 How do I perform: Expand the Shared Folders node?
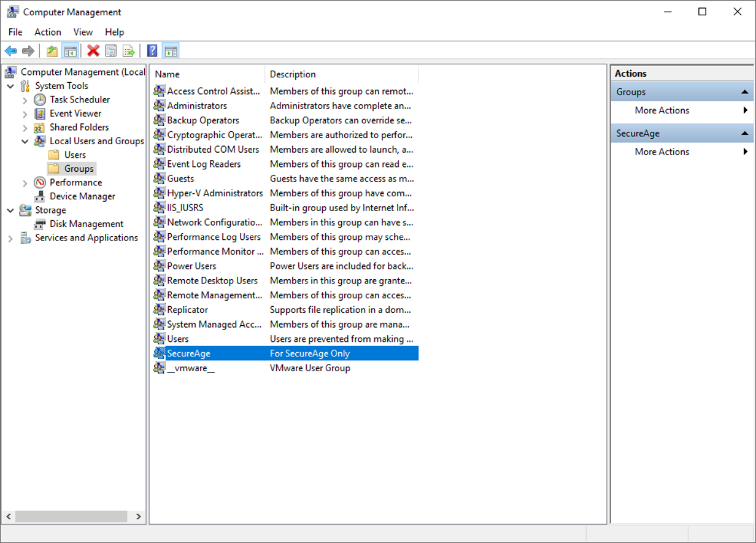pos(25,128)
